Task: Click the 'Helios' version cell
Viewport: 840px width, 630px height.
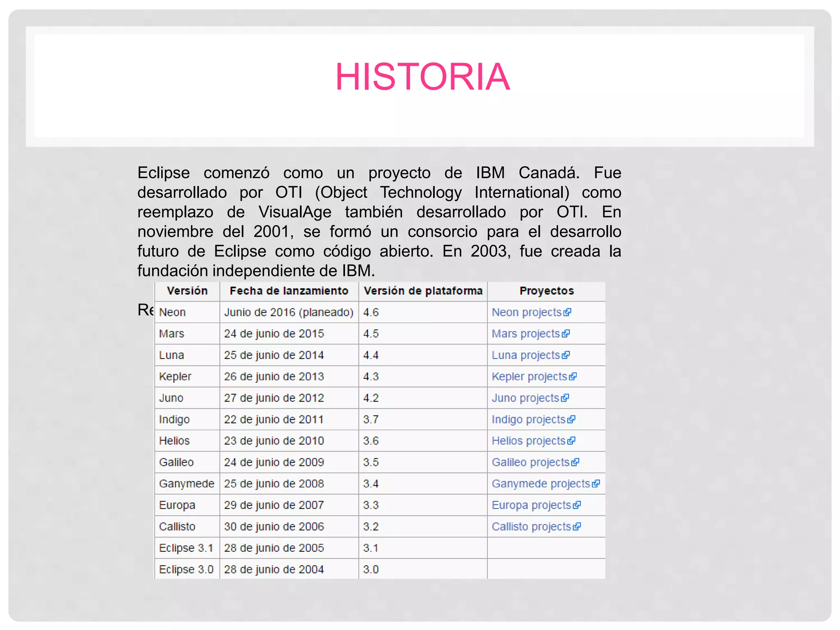Action: (x=187, y=441)
